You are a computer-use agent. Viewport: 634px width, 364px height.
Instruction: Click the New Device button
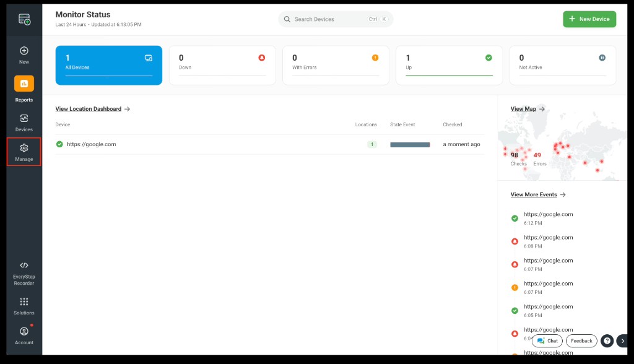pyautogui.click(x=589, y=19)
